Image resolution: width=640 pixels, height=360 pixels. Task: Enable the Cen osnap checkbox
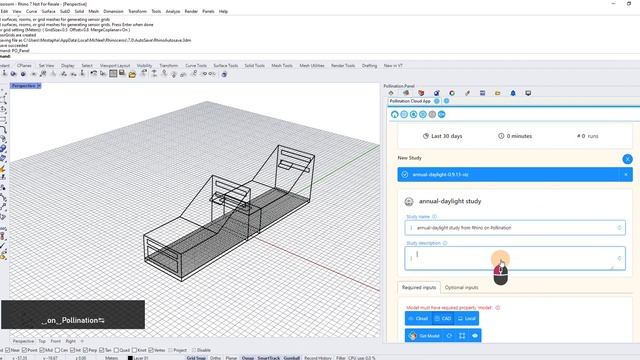[x=57, y=350]
